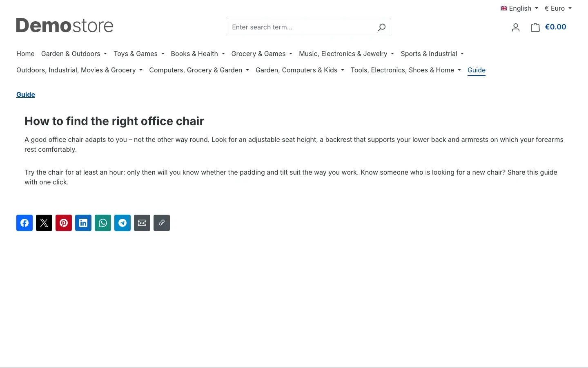Expand the Sports & Industrial menu
This screenshot has width=588, height=368.
[432, 54]
